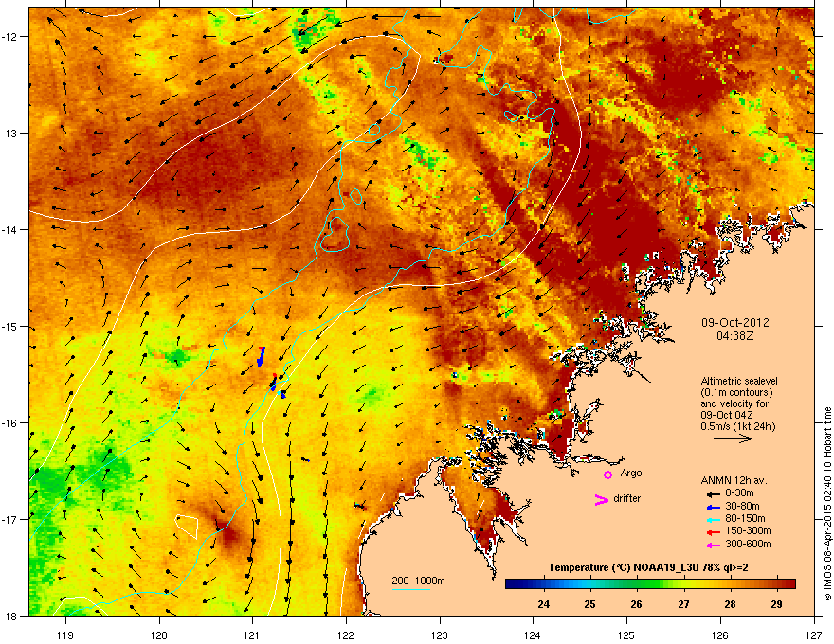Click the cyan 80-150m arrow legend symbol
This screenshot has height=644, width=834.
point(714,519)
